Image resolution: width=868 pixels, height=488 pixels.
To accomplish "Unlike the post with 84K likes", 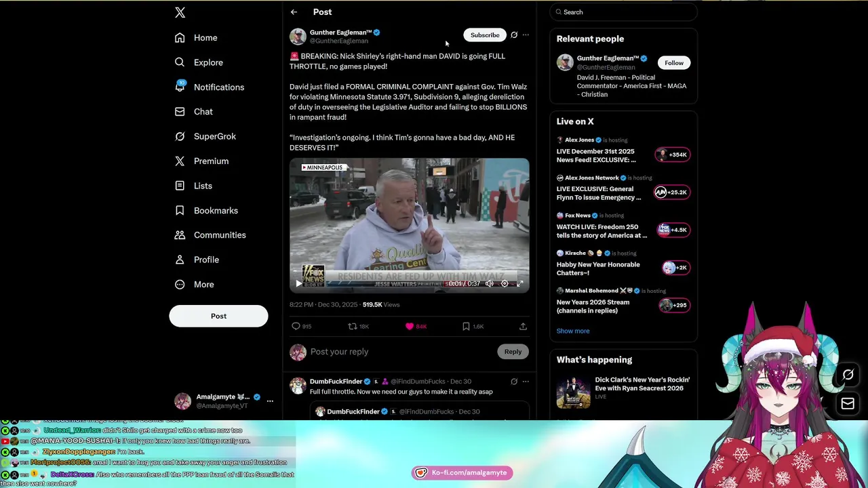I will (x=416, y=327).
